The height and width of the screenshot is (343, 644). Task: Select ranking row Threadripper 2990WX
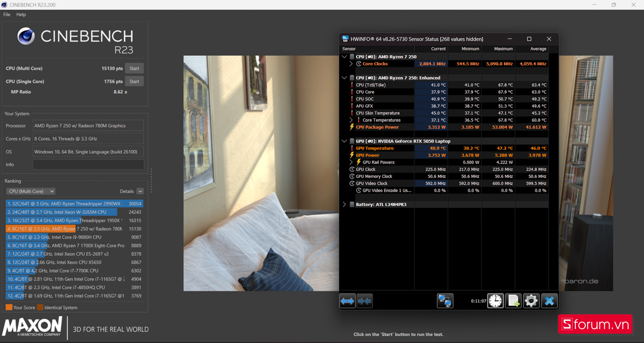pyautogui.click(x=74, y=204)
